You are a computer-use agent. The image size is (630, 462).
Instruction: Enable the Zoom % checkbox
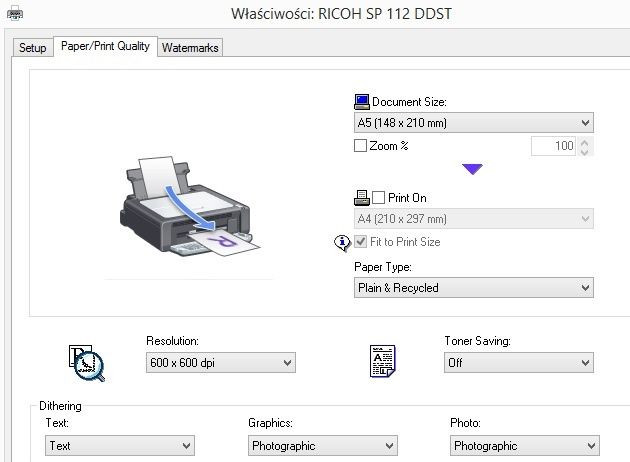coord(360,145)
